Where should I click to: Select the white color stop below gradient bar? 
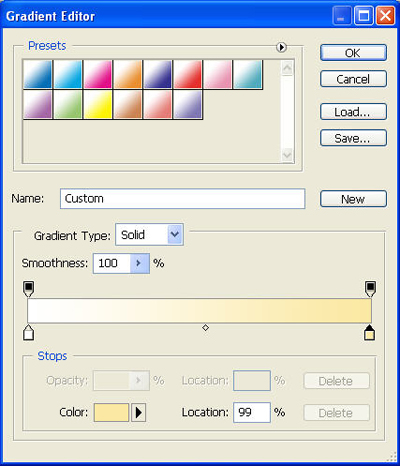point(29,332)
